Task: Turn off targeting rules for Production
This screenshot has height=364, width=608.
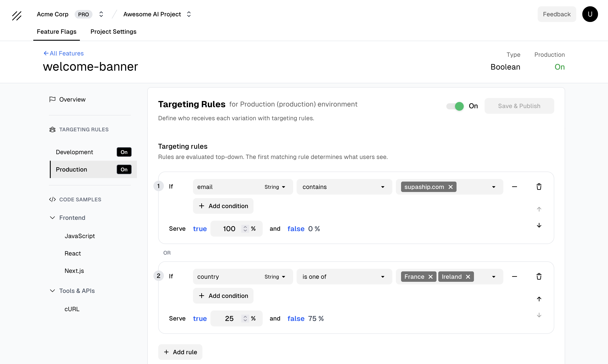Action: (x=455, y=106)
